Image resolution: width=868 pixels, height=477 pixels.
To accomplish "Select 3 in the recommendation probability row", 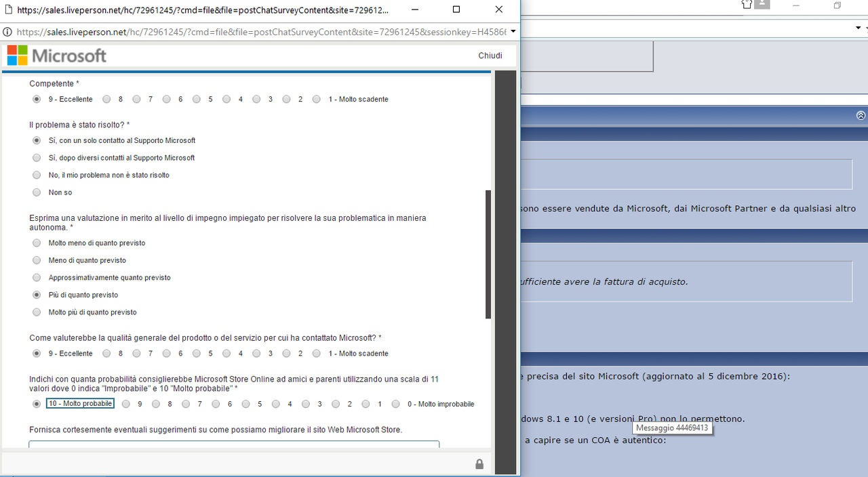I will (x=306, y=404).
